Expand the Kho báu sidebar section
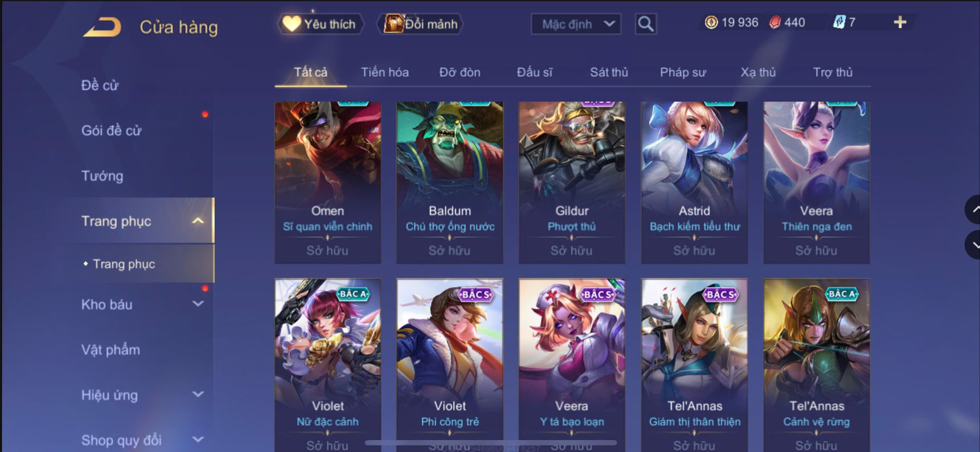 [x=198, y=304]
